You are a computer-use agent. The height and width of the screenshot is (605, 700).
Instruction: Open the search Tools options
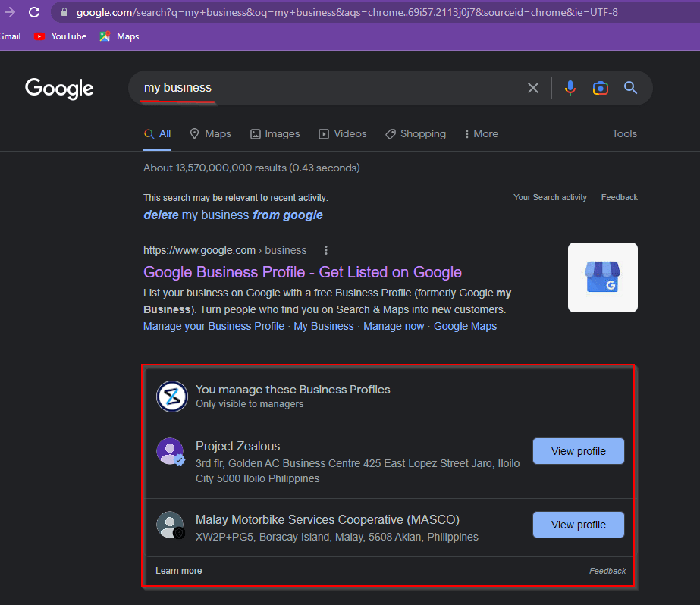point(624,133)
